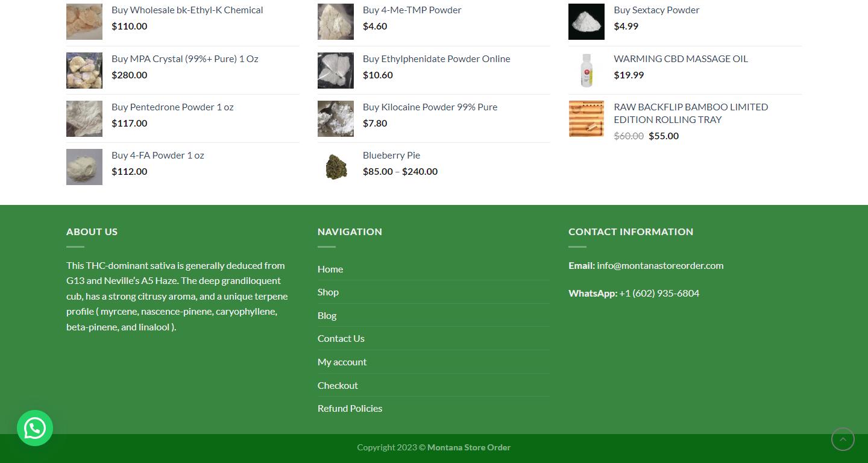Open the WhatsApp chat widget

34,428
